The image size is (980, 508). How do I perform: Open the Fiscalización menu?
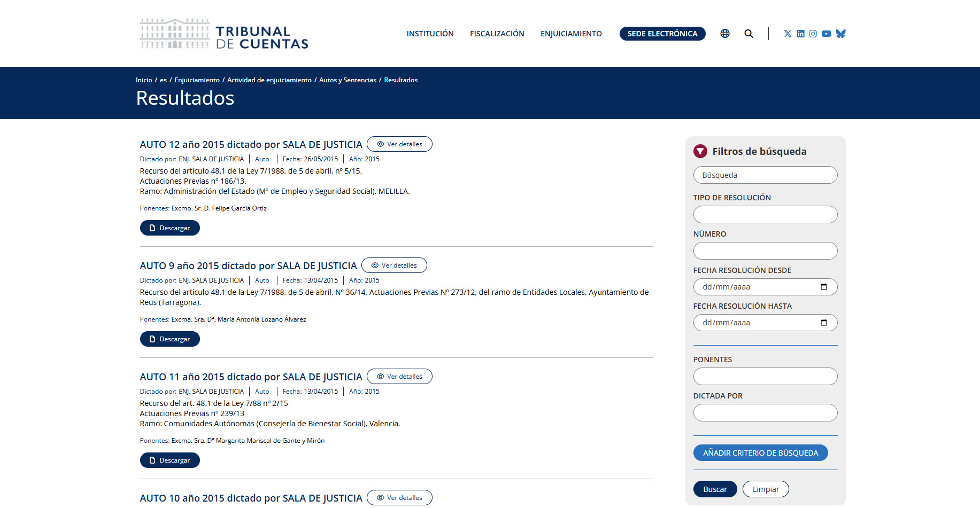[497, 34]
